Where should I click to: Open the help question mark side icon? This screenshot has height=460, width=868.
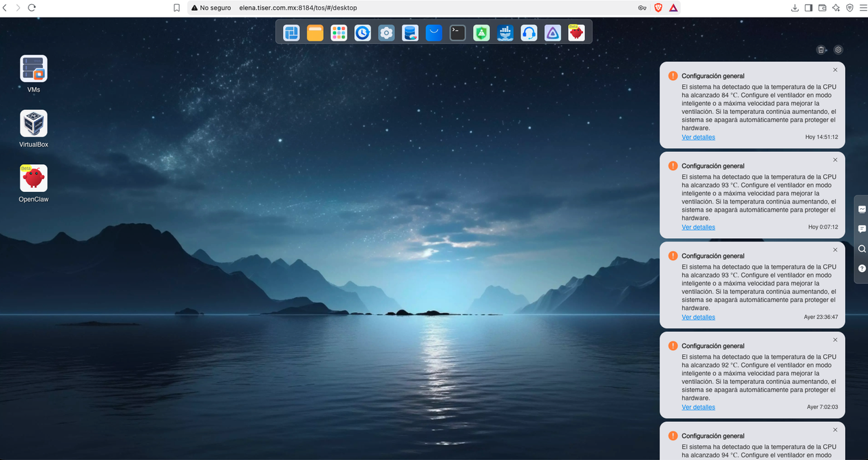[862, 268]
